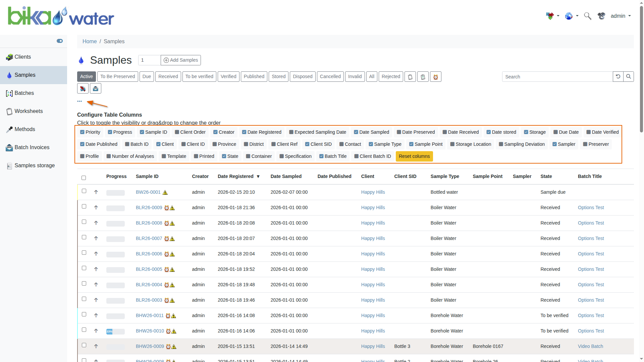The image size is (644, 362).
Task: Click the question-mark clipboard filter icon
Action: click(423, 77)
